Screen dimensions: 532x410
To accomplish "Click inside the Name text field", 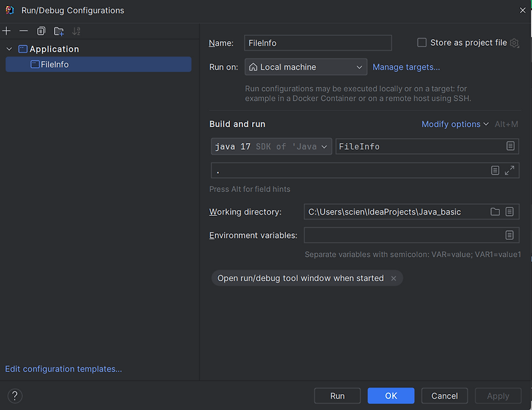I will [x=318, y=43].
